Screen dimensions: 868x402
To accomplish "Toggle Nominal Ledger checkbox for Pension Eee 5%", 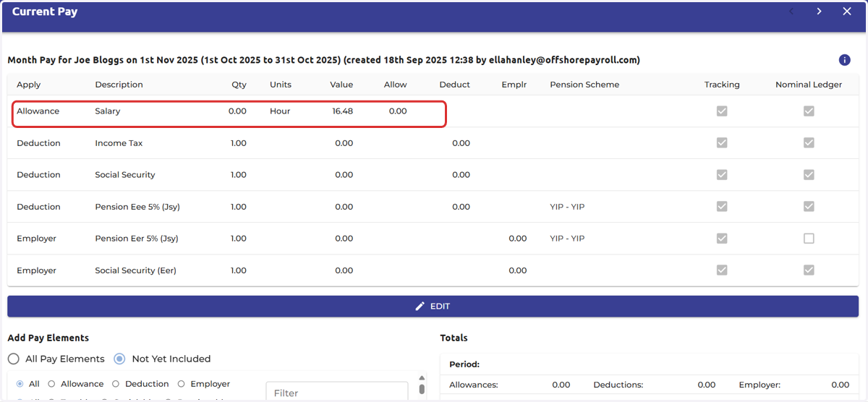I will click(x=809, y=207).
